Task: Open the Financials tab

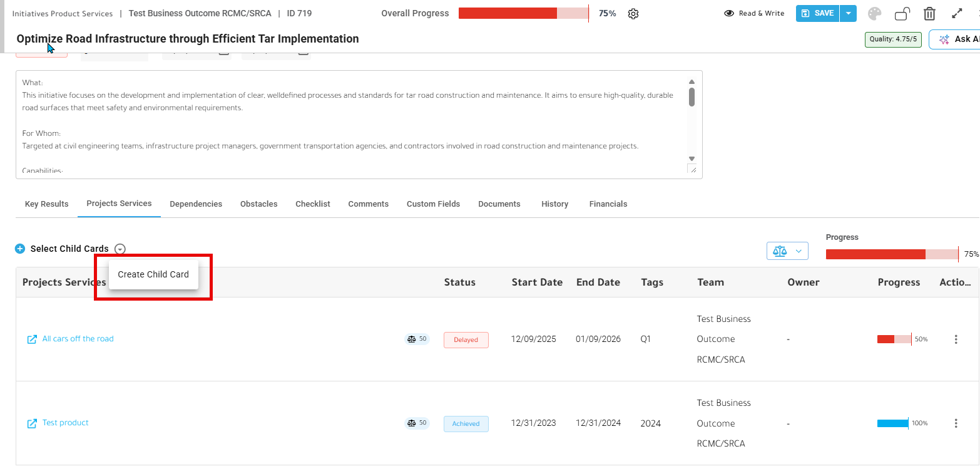Action: pyautogui.click(x=608, y=204)
